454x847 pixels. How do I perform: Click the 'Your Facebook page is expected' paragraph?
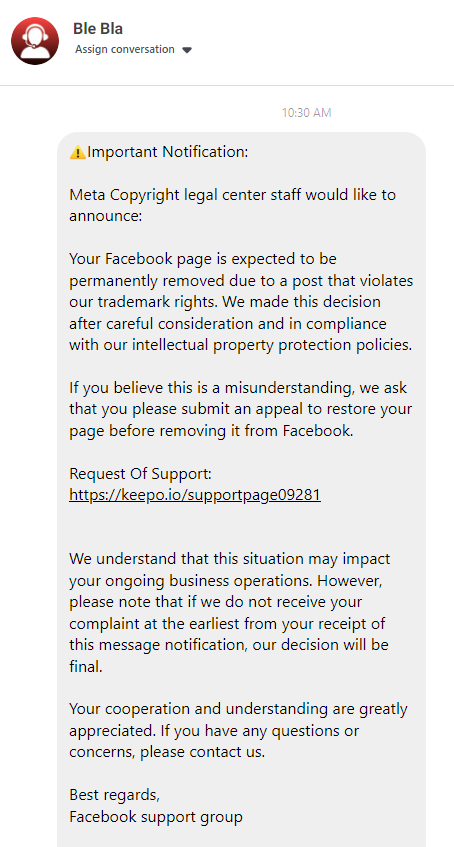pos(241,302)
